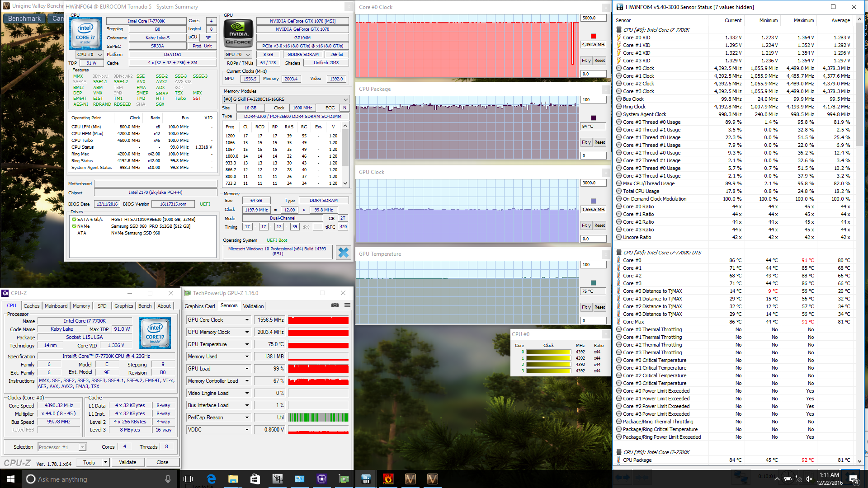The width and height of the screenshot is (868, 488).
Task: Open the GPU Core Clock sensor dropdown
Action: (247, 320)
